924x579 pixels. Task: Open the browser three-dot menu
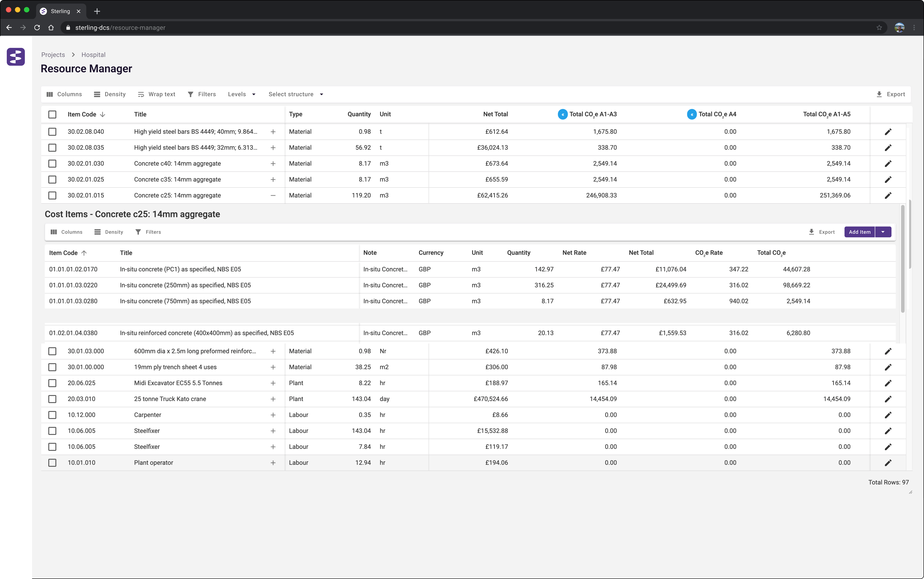pyautogui.click(x=914, y=28)
